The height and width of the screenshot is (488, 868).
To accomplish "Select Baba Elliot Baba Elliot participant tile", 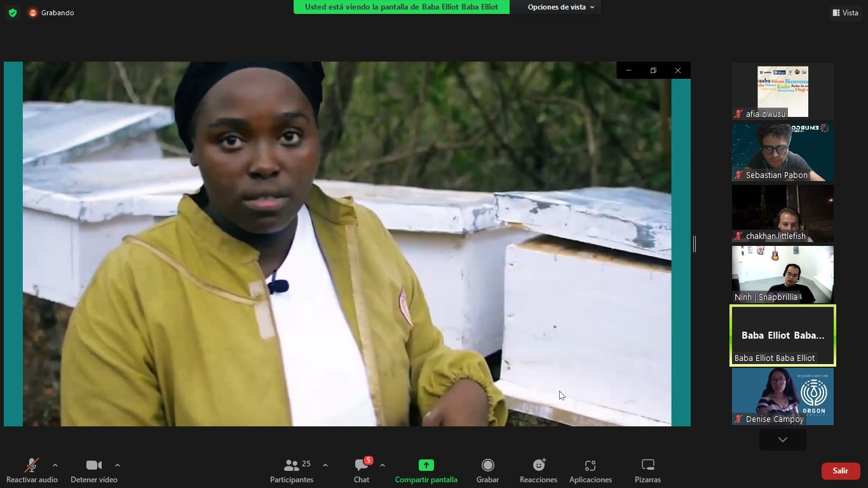I will tap(783, 335).
